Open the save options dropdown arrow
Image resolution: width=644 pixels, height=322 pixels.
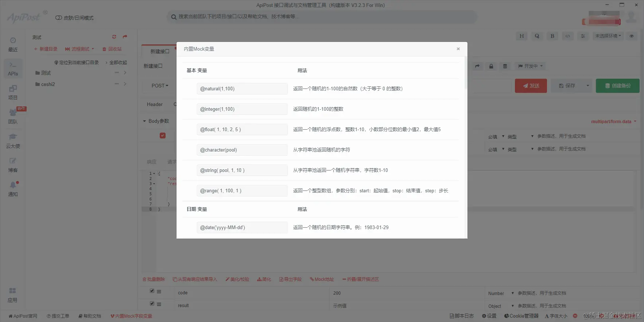587,86
